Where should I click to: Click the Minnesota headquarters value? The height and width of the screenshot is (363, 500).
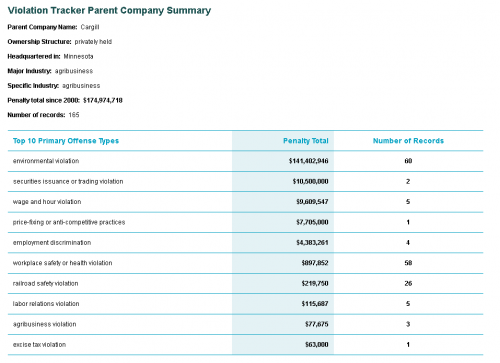coord(78,56)
